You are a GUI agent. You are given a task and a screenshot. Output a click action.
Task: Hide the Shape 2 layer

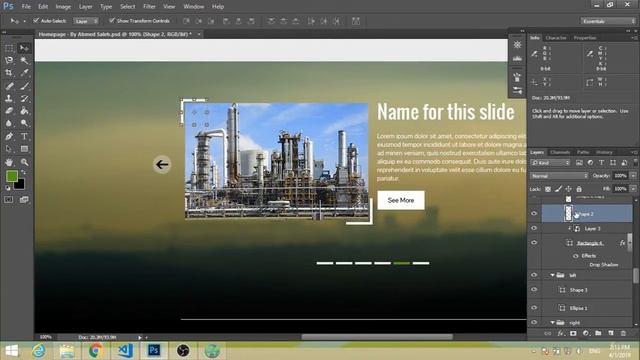(534, 213)
